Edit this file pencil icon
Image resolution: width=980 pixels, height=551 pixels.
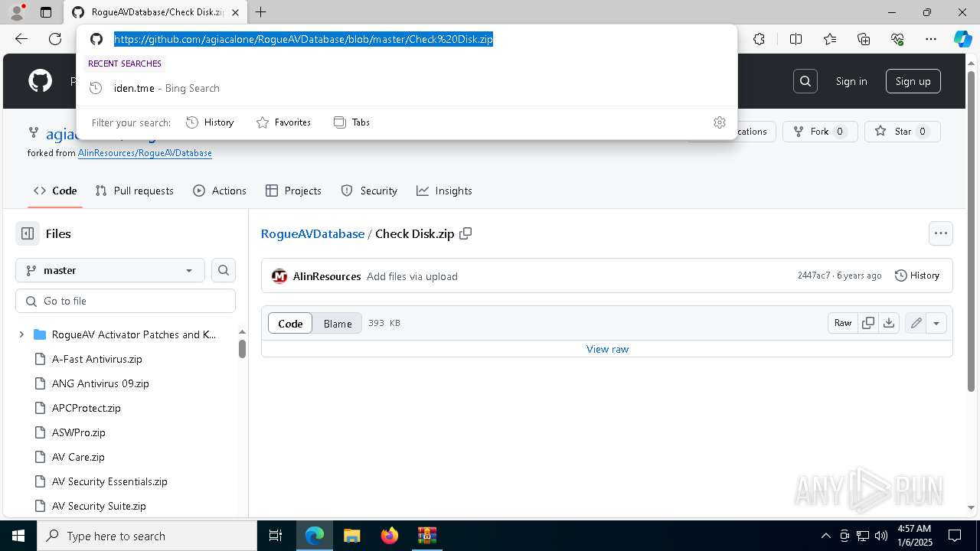916,323
